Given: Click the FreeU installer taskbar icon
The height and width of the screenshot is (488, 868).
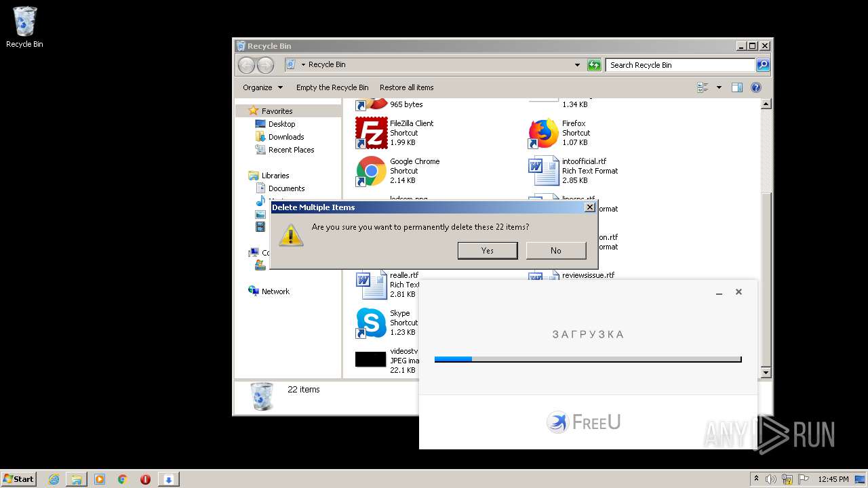Looking at the screenshot, I should pyautogui.click(x=168, y=479).
